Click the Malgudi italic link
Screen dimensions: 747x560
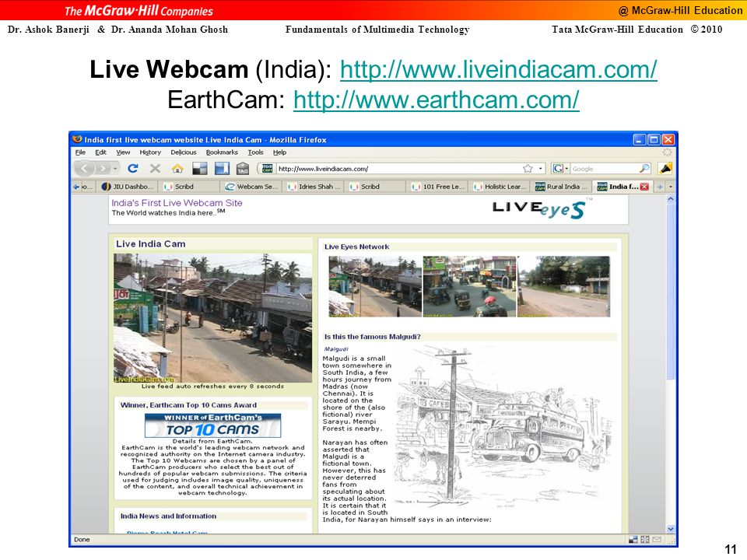(x=336, y=349)
